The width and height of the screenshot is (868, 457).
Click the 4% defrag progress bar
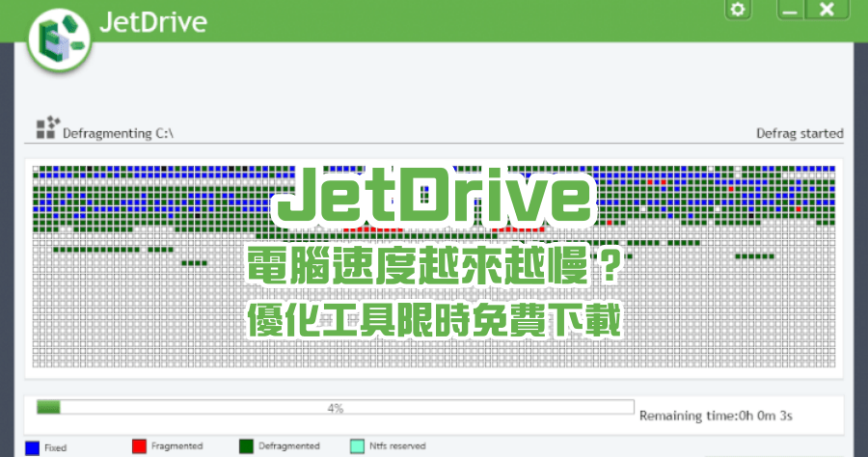tap(335, 408)
